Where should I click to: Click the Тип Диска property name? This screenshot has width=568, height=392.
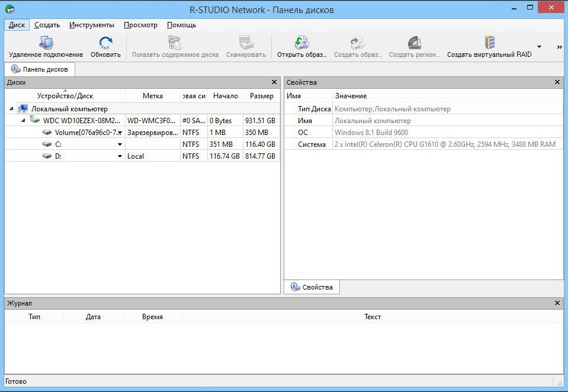point(314,109)
